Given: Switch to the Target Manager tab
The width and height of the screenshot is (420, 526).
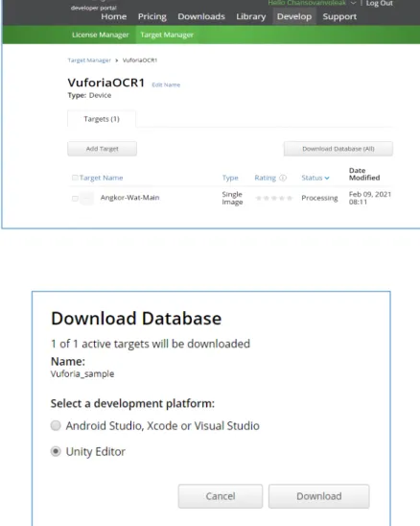Looking at the screenshot, I should click(167, 35).
